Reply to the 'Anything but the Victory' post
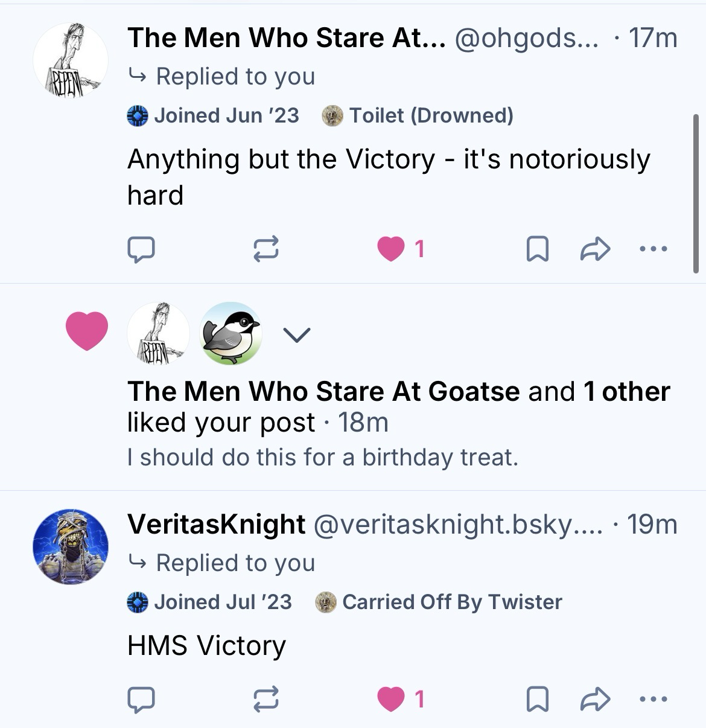The height and width of the screenshot is (728, 706). 141,249
